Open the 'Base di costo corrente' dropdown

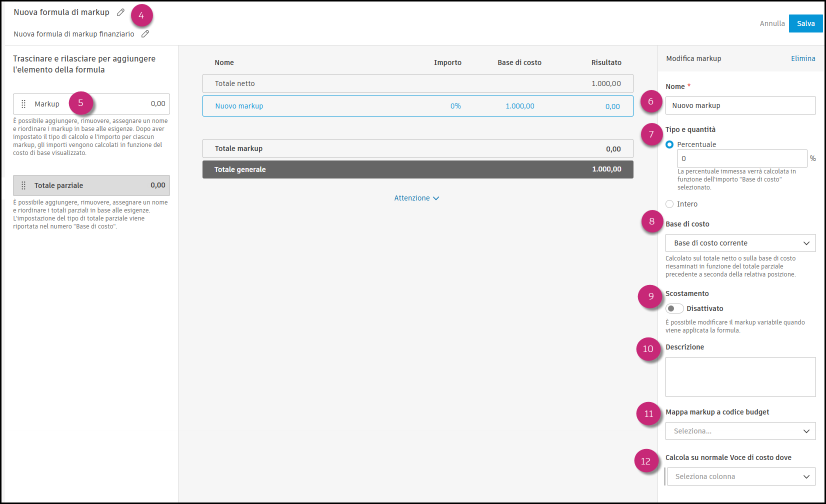pyautogui.click(x=740, y=243)
